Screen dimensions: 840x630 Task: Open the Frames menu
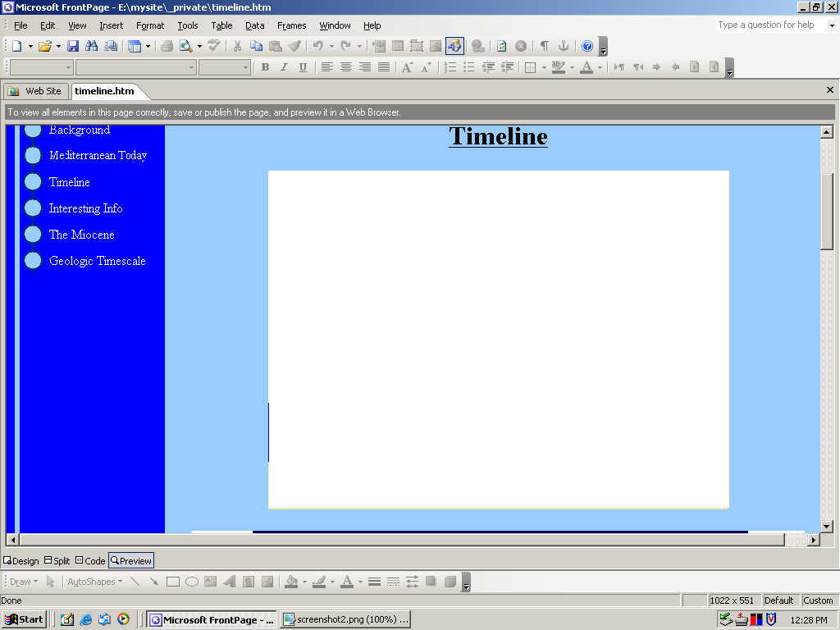pyautogui.click(x=291, y=25)
